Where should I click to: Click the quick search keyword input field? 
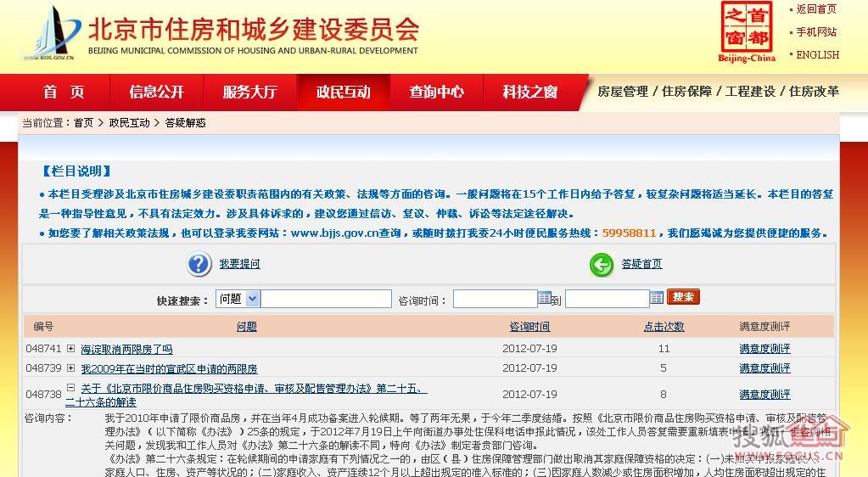click(x=326, y=299)
